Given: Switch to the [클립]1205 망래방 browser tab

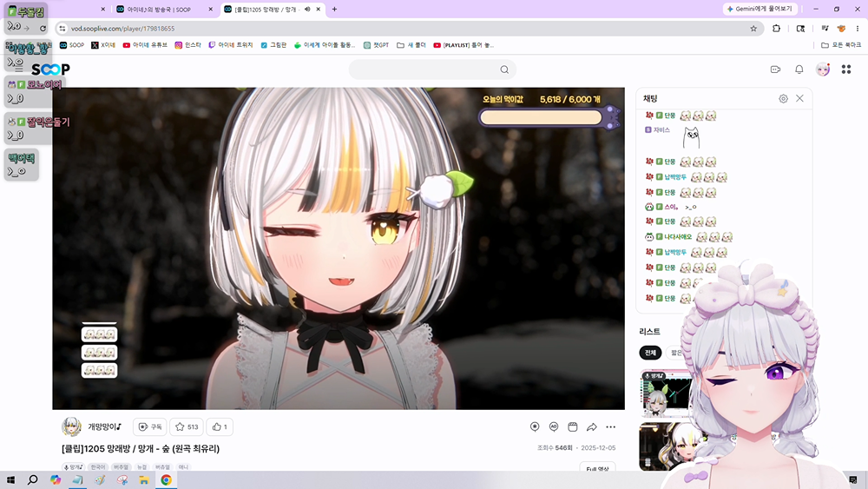Looking at the screenshot, I should (266, 10).
